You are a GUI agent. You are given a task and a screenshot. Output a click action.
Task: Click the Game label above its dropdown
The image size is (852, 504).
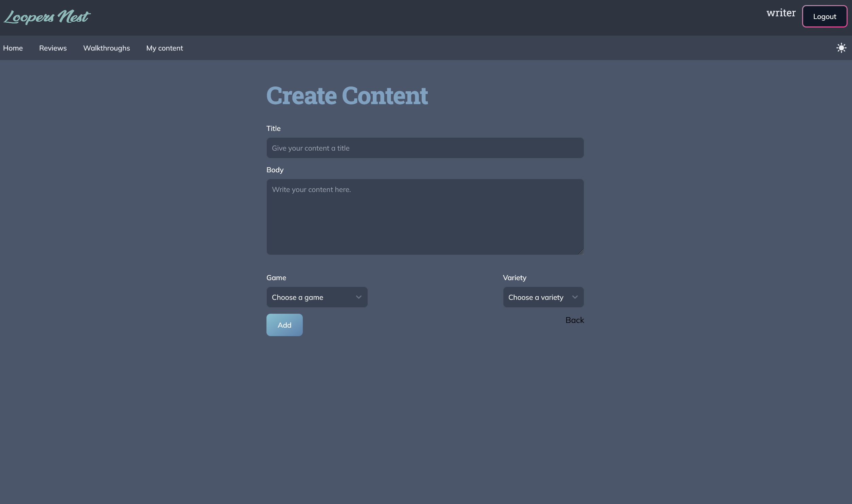click(276, 277)
